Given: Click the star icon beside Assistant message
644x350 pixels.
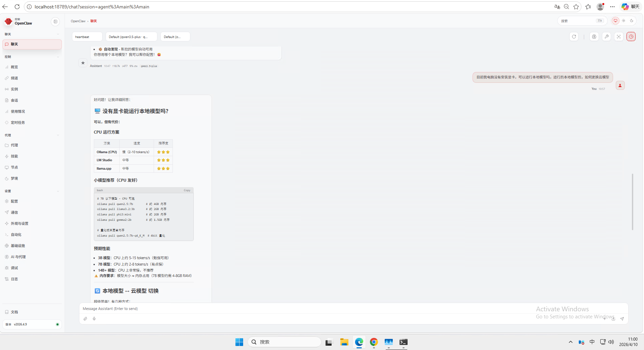Looking at the screenshot, I should click(83, 63).
